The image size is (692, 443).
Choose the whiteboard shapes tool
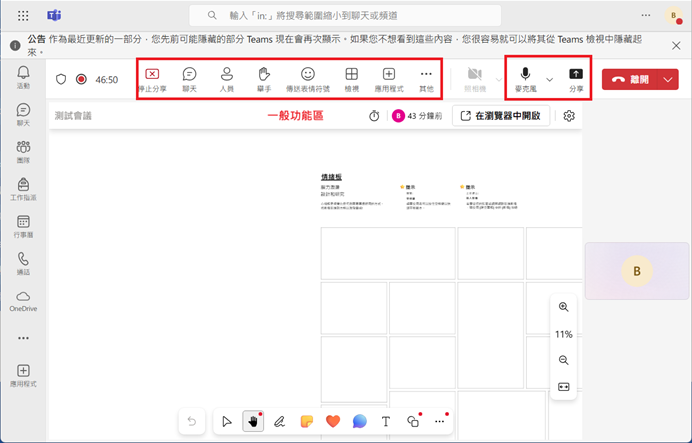pyautogui.click(x=412, y=422)
